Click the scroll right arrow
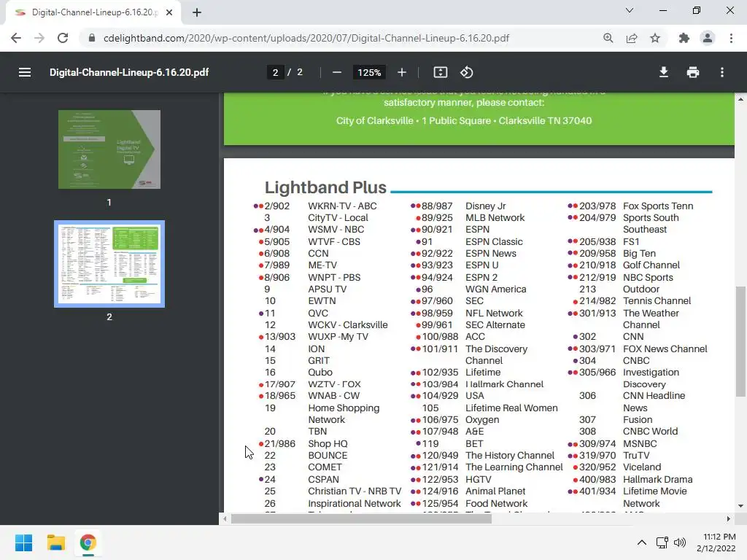 (x=728, y=519)
